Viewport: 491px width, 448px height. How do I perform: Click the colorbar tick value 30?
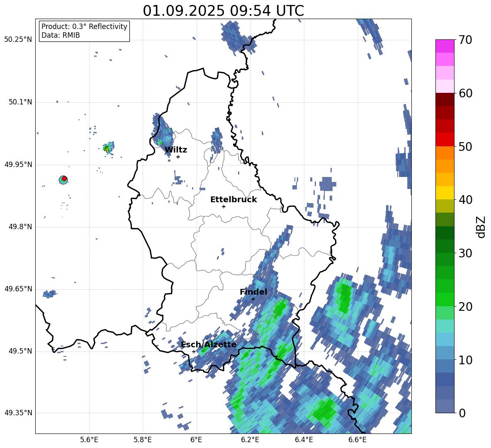[466, 253]
